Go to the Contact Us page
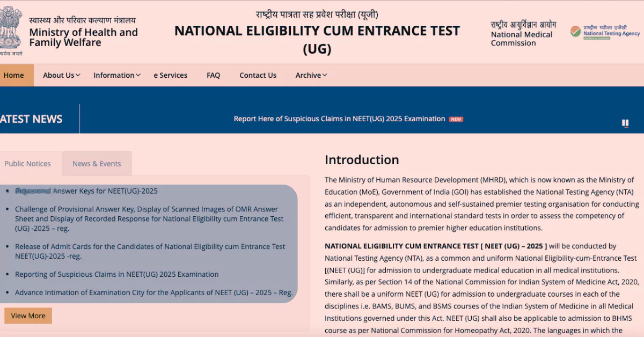 pos(258,75)
